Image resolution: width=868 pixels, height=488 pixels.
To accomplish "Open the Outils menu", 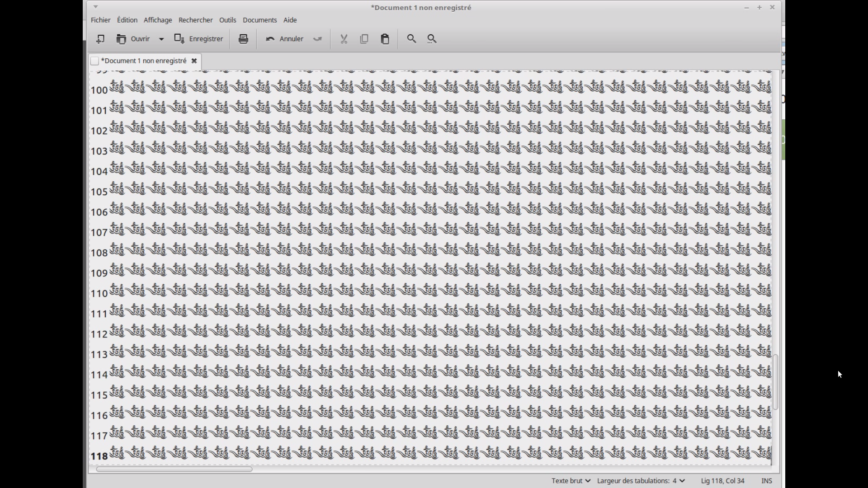I will 227,20.
